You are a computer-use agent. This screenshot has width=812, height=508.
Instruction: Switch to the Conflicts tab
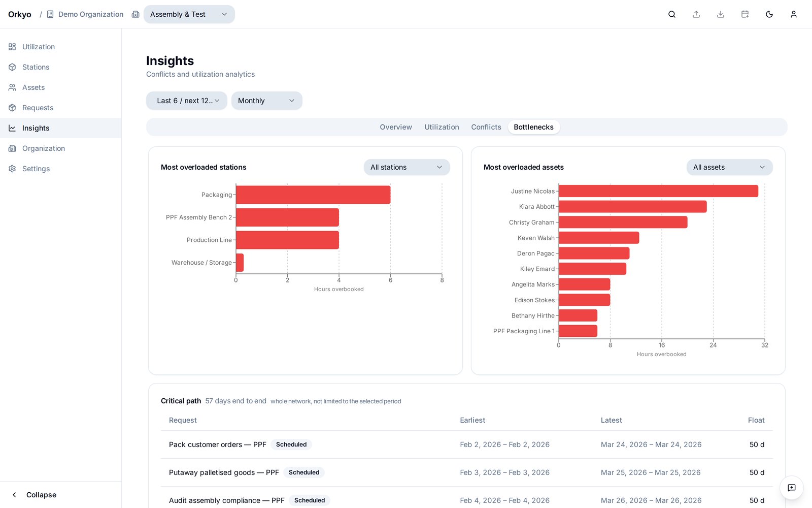coord(486,127)
